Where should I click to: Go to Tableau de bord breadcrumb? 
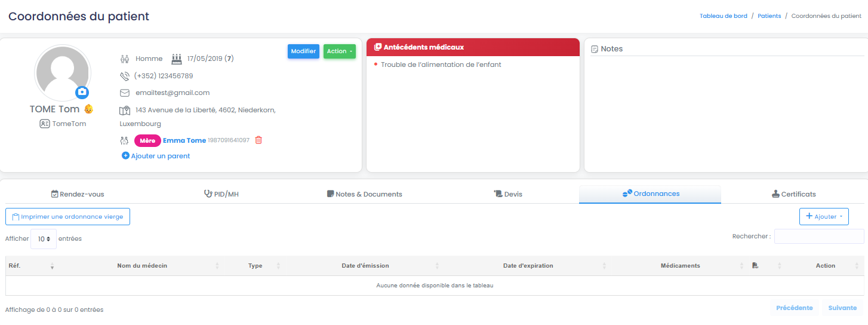coord(724,16)
